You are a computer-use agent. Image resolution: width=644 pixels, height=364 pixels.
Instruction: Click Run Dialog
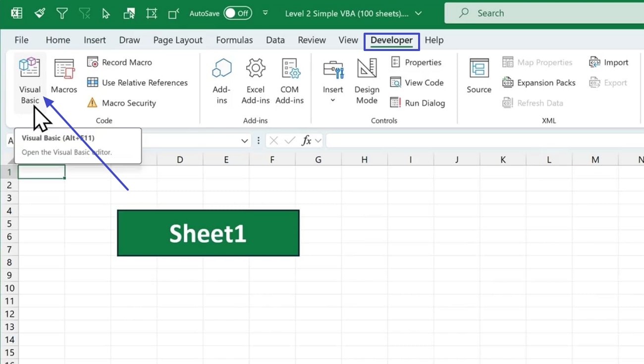[417, 103]
